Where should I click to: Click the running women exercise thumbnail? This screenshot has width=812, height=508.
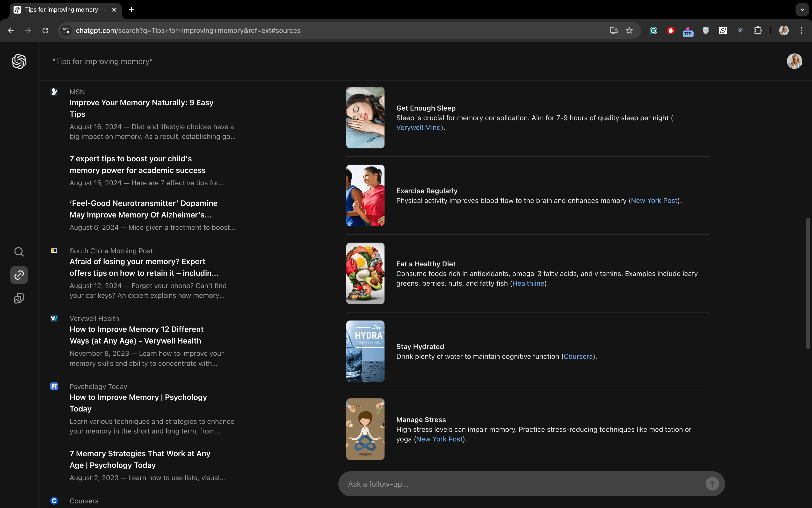coord(365,195)
